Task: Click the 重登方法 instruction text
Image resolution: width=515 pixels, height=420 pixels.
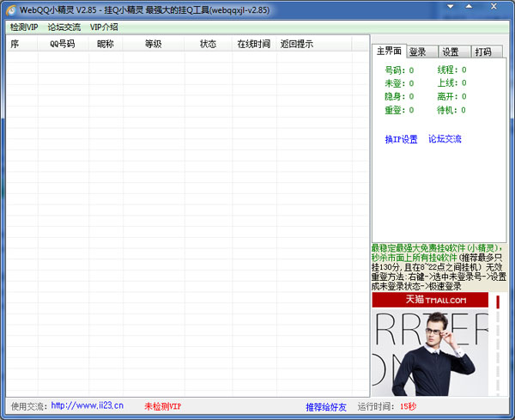Action: coord(439,282)
